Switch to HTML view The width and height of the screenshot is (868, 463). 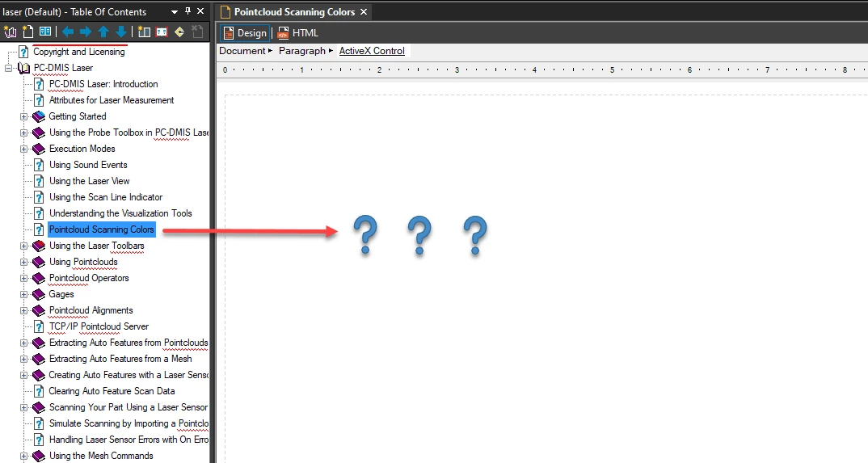[298, 33]
